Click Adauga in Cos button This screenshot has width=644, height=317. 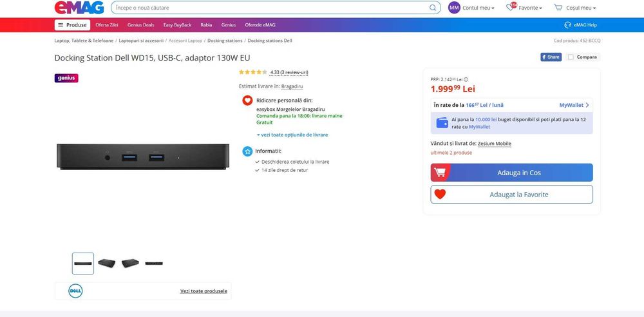click(x=512, y=173)
